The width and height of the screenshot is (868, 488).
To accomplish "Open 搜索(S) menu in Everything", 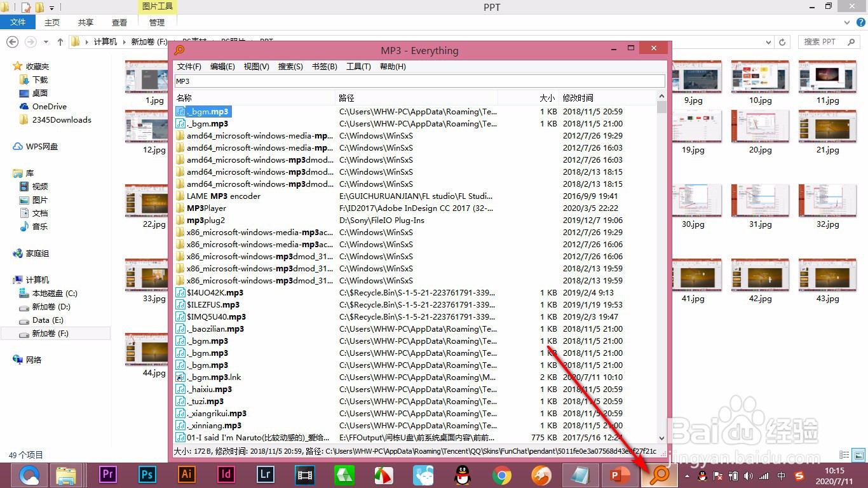I will (290, 67).
